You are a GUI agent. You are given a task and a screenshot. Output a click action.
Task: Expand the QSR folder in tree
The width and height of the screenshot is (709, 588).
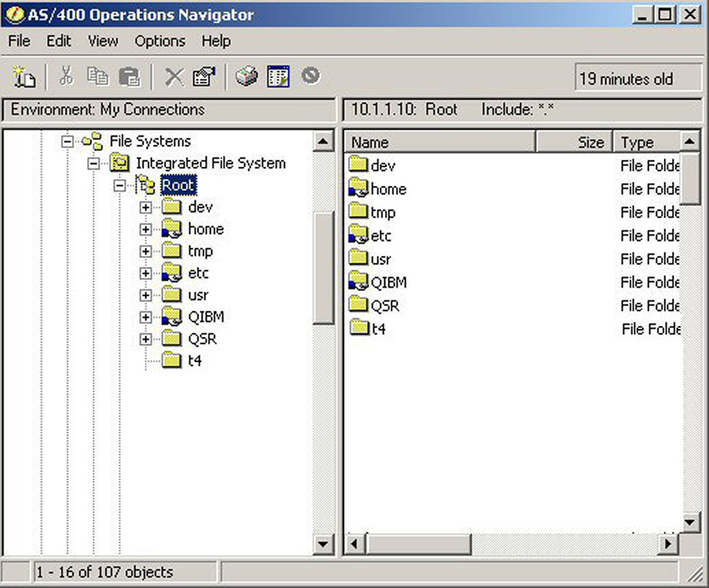(x=146, y=339)
